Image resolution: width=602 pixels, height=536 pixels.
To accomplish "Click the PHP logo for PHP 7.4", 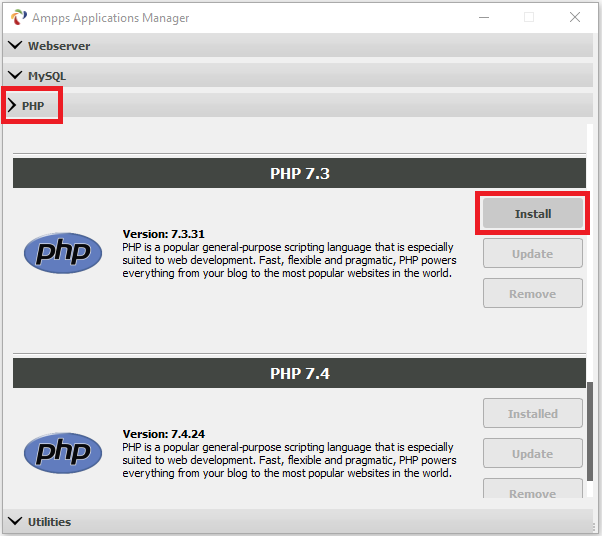I will (63, 453).
